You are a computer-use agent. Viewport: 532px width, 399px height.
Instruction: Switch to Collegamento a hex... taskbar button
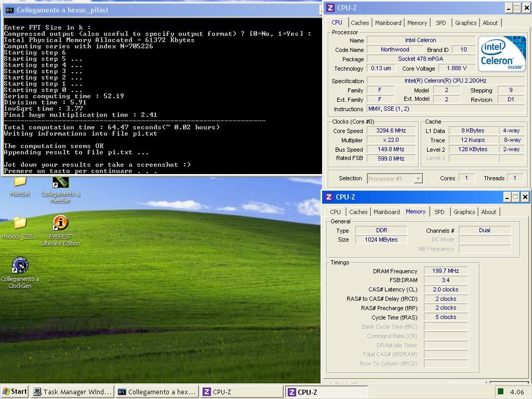(x=157, y=392)
